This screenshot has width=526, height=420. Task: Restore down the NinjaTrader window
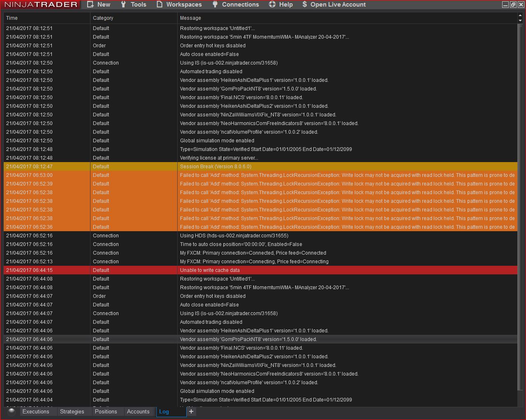[x=513, y=5]
